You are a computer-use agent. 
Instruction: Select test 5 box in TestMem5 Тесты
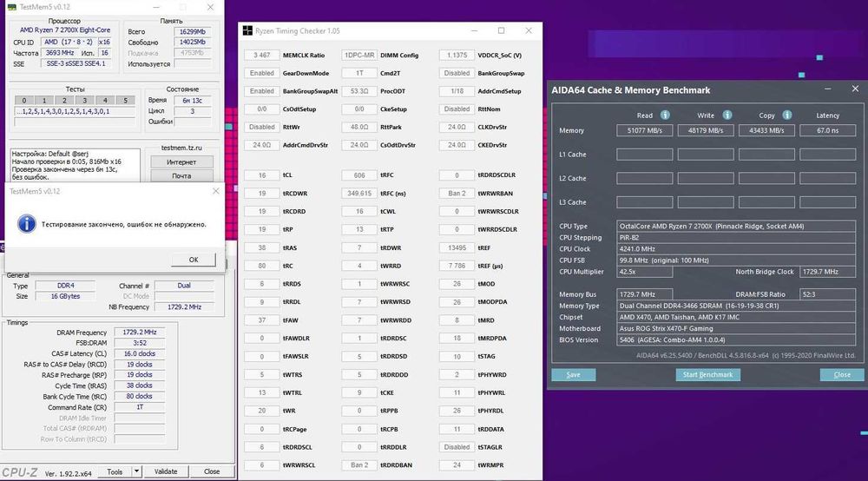click(126, 100)
